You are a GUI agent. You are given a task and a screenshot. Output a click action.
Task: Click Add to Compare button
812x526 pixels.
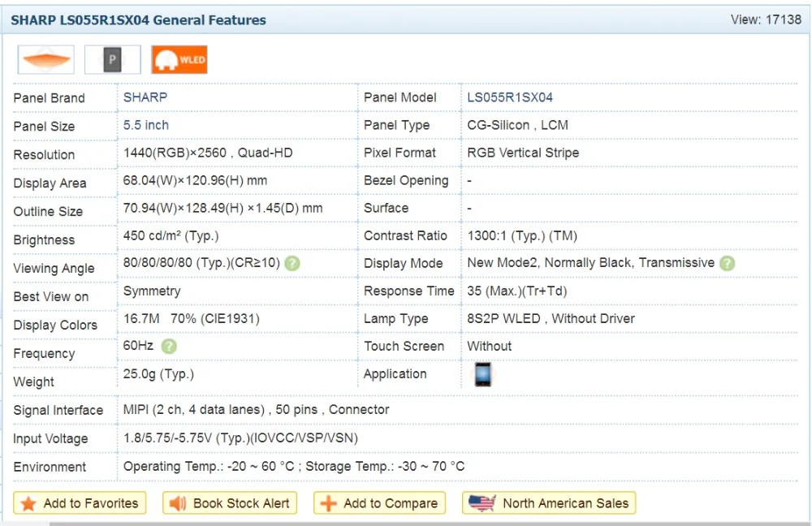379,502
